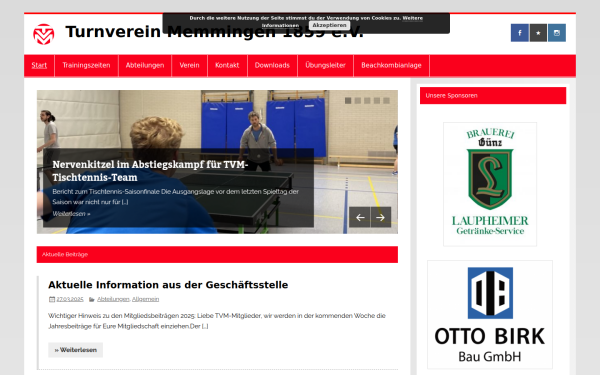Open the star social icon in header
Image resolution: width=600 pixels, height=375 pixels.
click(538, 33)
